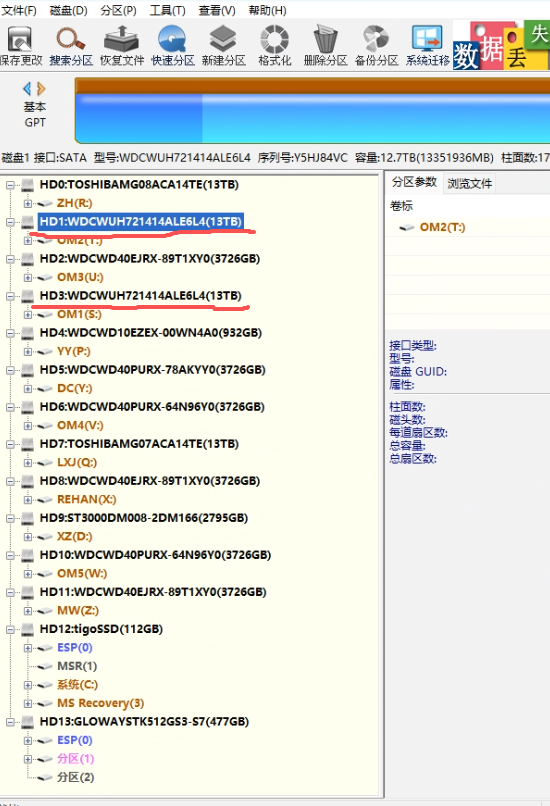The height and width of the screenshot is (806, 550).
Task: Select the LXJ(Q:) partition
Action: (x=77, y=462)
